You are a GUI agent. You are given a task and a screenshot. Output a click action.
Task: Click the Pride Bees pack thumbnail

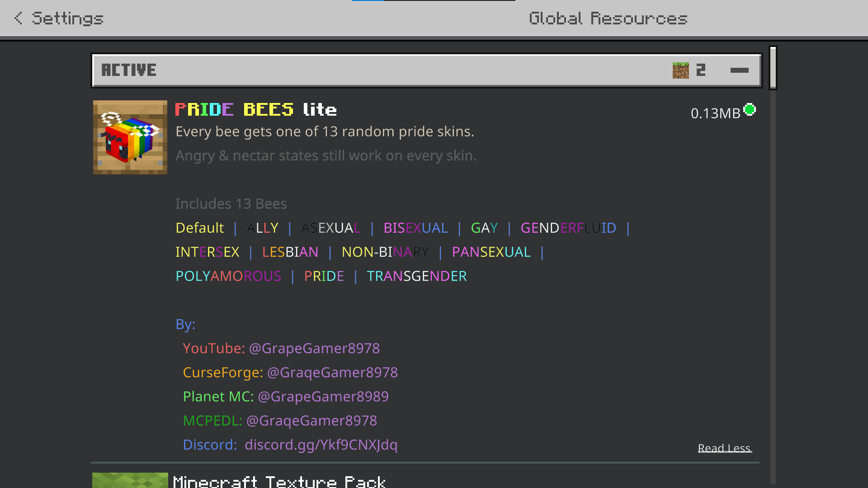click(x=130, y=137)
